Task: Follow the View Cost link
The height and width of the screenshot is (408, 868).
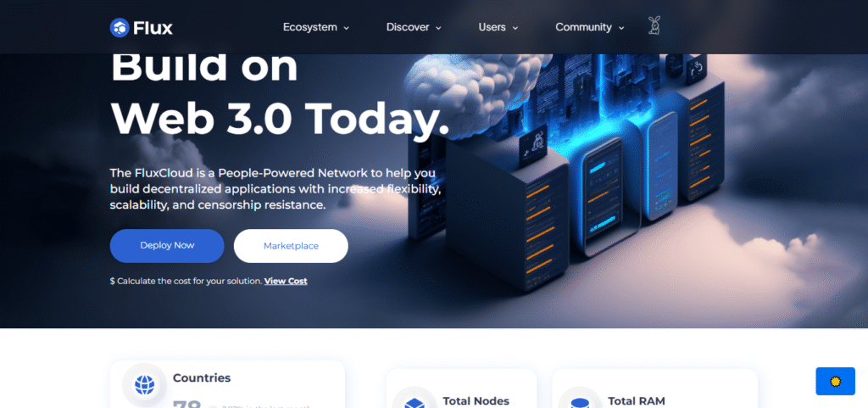Action: (x=286, y=281)
